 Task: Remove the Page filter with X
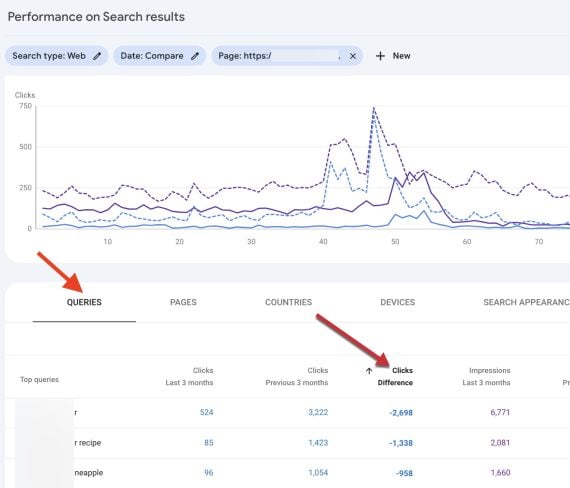coord(353,56)
